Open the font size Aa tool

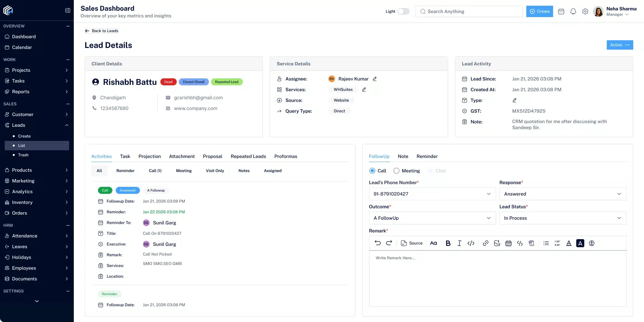tap(433, 243)
